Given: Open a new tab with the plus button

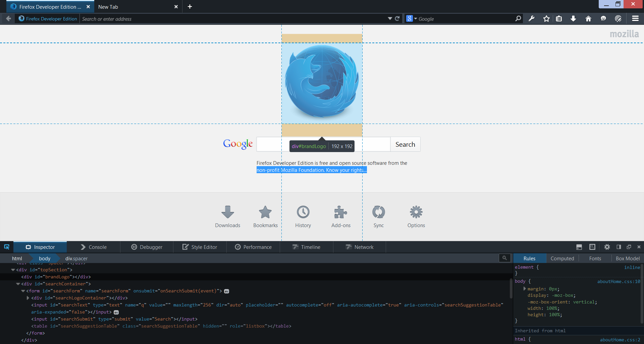Looking at the screenshot, I should pyautogui.click(x=190, y=7).
